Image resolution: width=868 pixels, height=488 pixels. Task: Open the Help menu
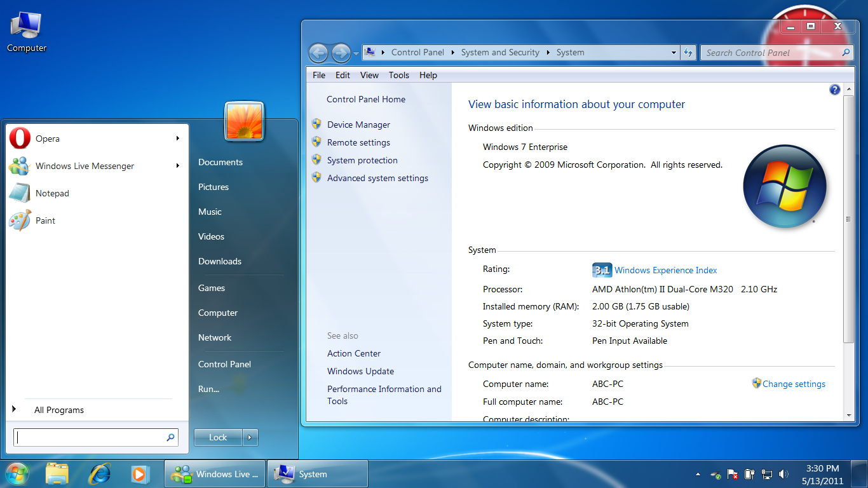(x=428, y=75)
